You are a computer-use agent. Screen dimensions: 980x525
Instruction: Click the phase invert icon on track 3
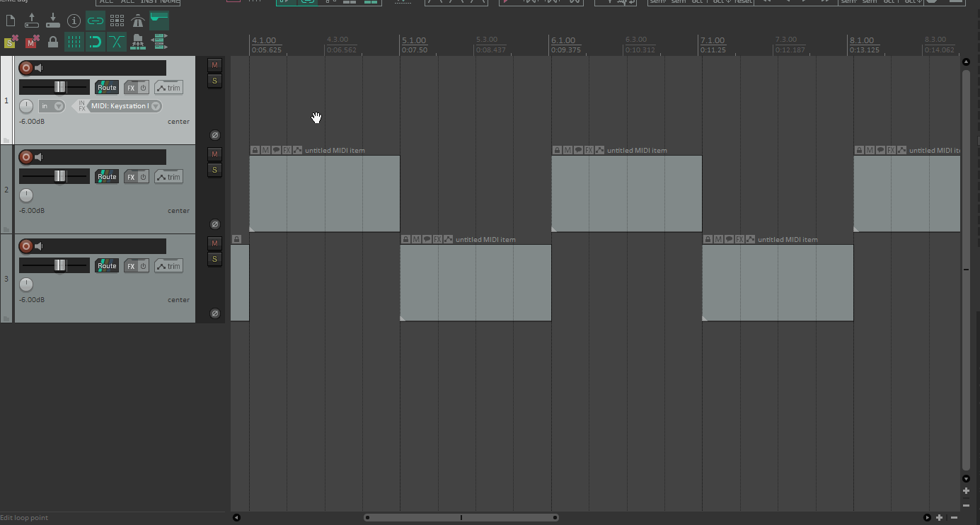click(215, 313)
